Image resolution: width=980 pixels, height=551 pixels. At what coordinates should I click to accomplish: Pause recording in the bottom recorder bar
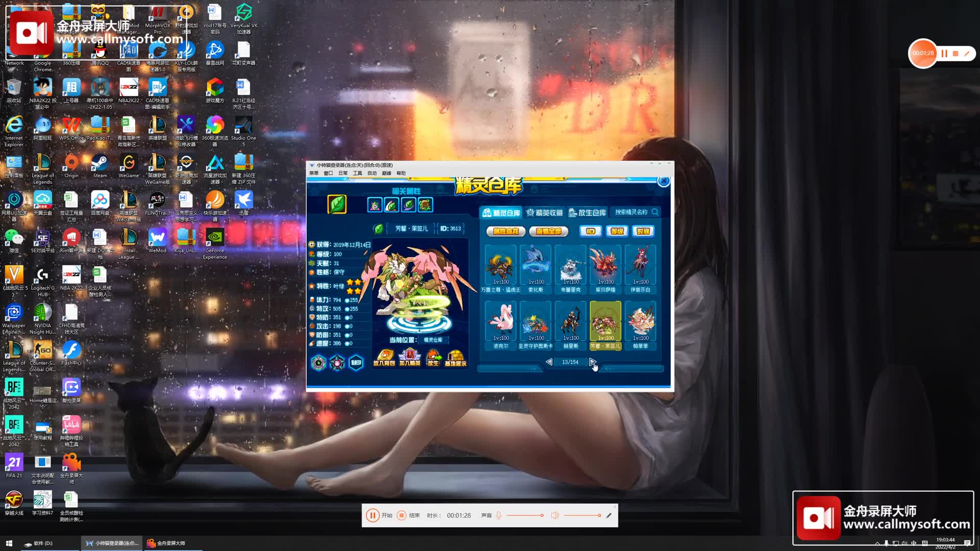373,515
